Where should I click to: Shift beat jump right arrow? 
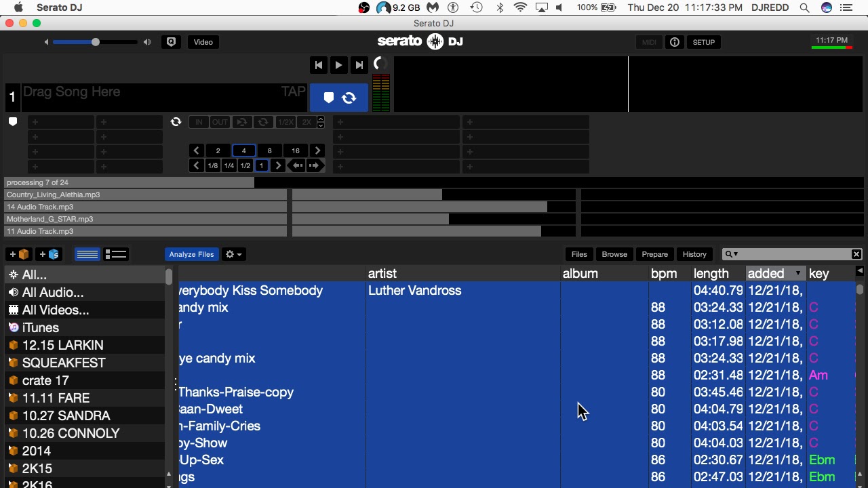point(314,165)
